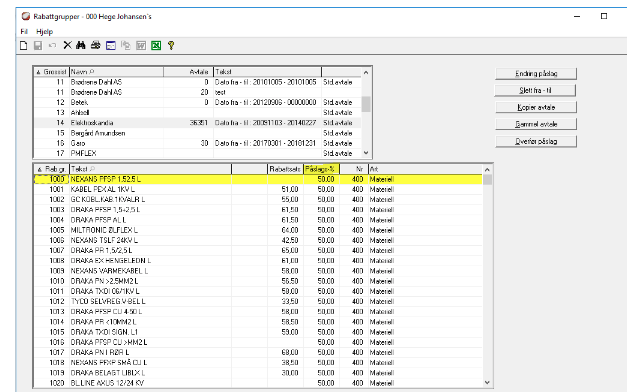Open the Fil menu
This screenshot has width=633, height=392.
(x=24, y=31)
